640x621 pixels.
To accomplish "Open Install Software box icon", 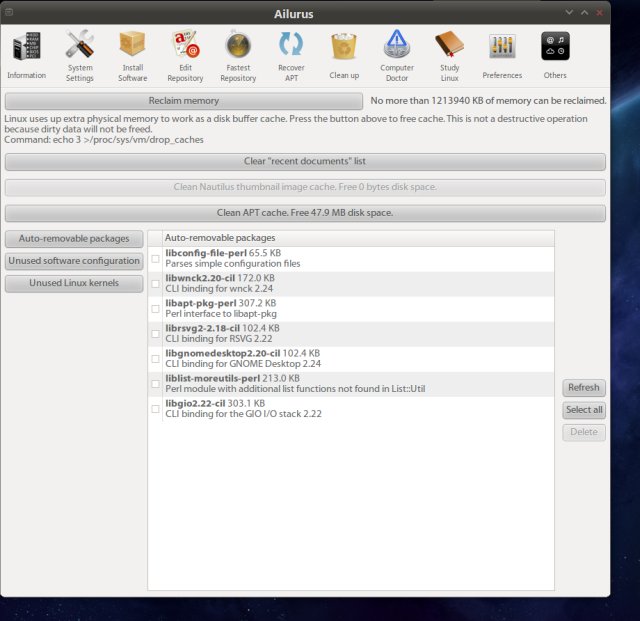I will (132, 44).
